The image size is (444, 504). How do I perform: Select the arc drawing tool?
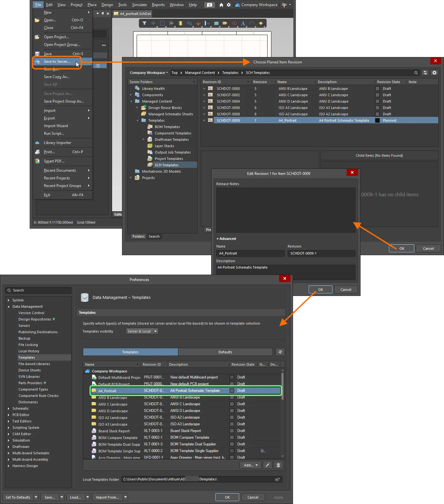tap(252, 23)
